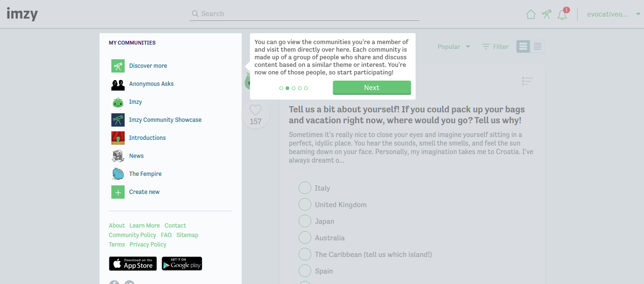Switch to card view layout icon
Screen dimensions: 644x284
pyautogui.click(x=523, y=46)
